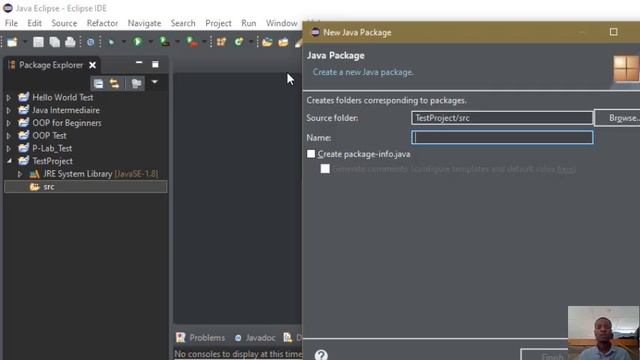Select the OOP Test project
The width and height of the screenshot is (640, 360).
point(49,136)
